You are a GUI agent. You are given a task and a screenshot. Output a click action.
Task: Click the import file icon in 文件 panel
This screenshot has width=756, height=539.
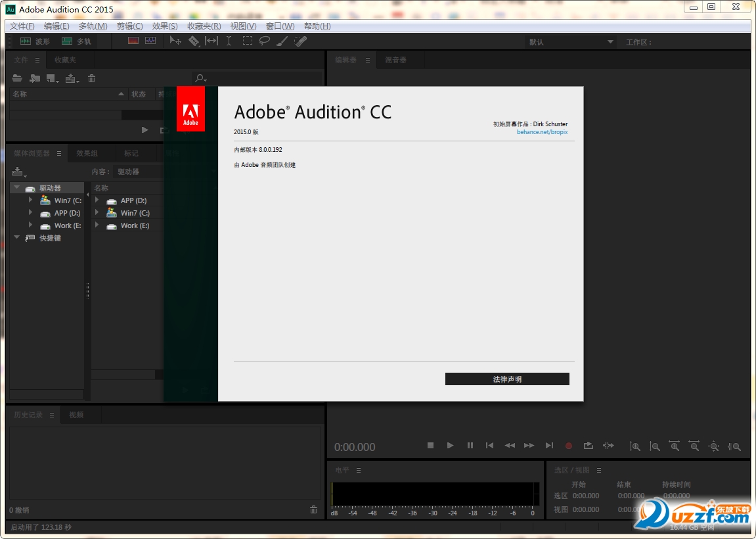[x=35, y=78]
